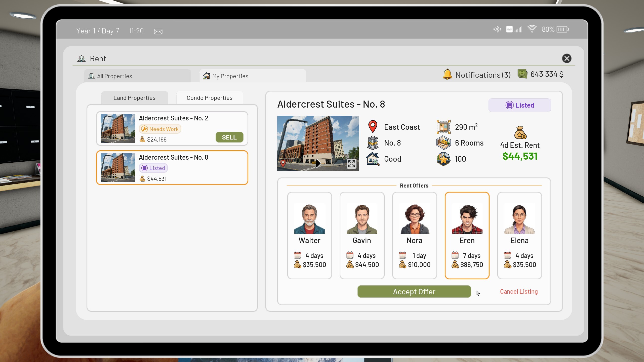Select Walter's rent offer card
Screen dimensions: 644x362
(309, 235)
